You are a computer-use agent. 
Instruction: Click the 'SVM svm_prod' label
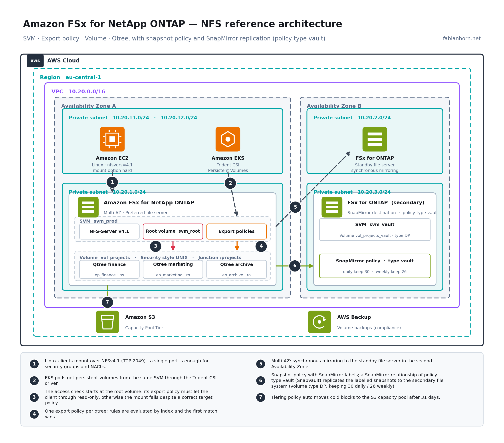(98, 221)
